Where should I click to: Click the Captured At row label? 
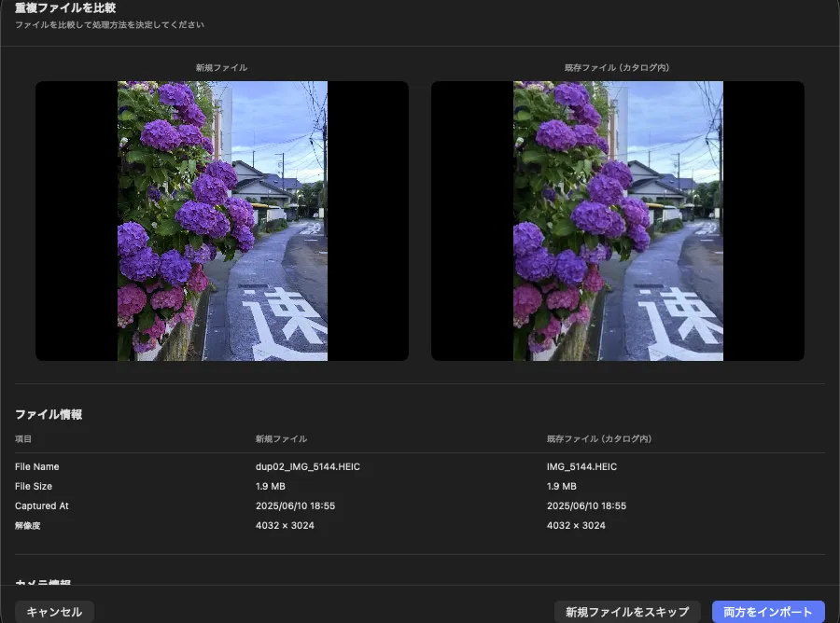pos(42,505)
